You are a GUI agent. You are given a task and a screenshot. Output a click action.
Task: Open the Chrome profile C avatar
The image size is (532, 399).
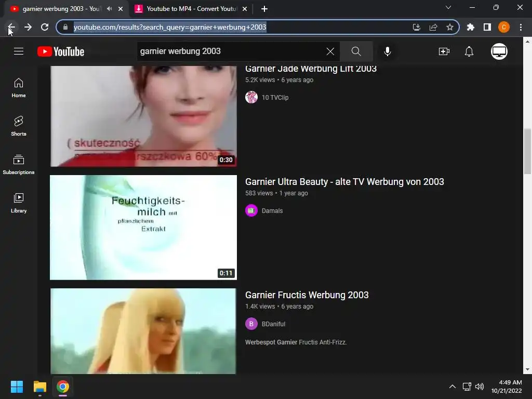coord(504,27)
